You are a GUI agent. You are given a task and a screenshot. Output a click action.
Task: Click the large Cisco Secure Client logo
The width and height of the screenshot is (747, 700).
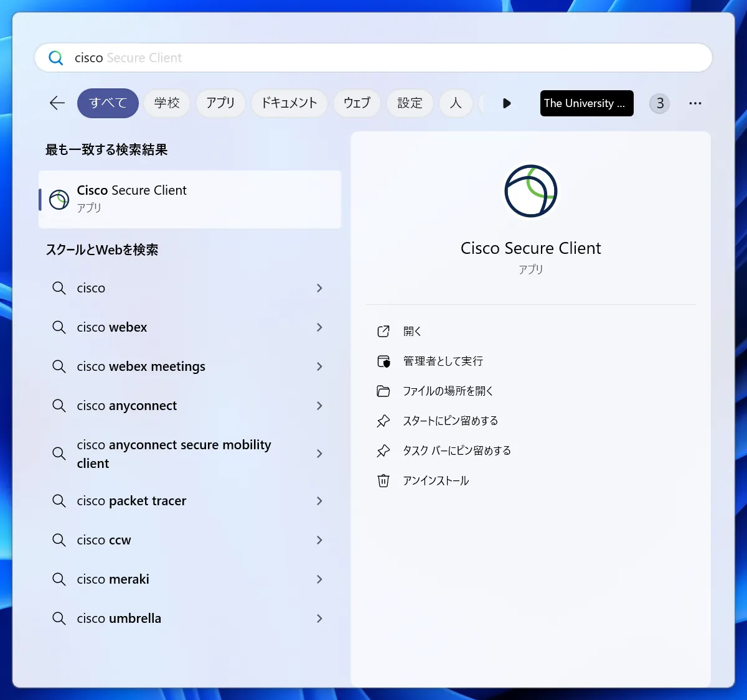pyautogui.click(x=530, y=191)
